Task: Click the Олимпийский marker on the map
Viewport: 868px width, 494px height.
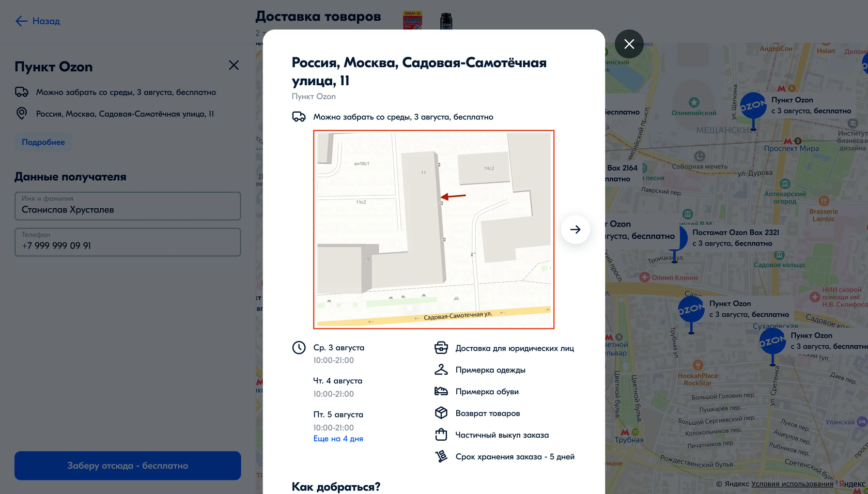Action: pyautogui.click(x=694, y=102)
